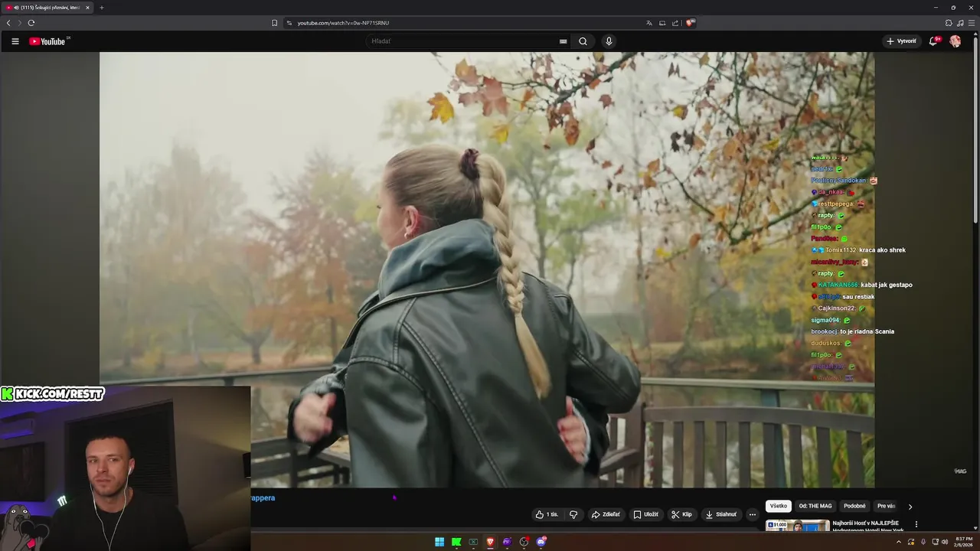Open the account avatar menu
The height and width of the screenshot is (551, 980).
tap(955, 41)
